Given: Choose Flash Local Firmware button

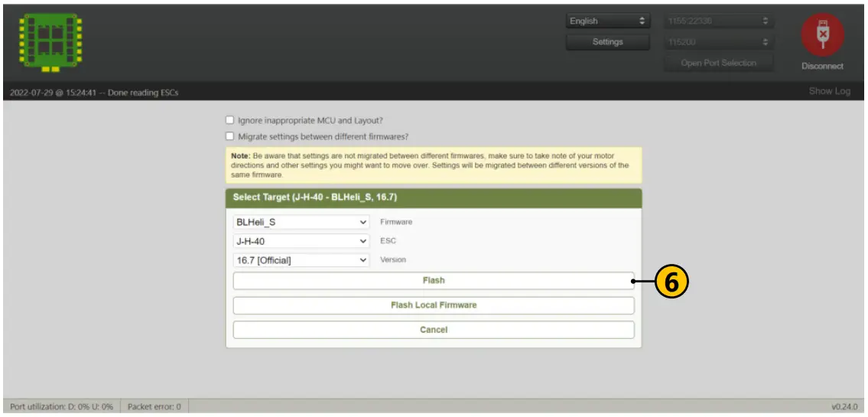Looking at the screenshot, I should (x=434, y=305).
